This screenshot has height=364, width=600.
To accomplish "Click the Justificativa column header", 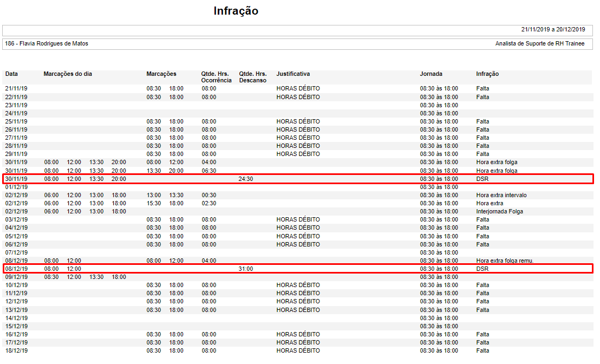I will (x=293, y=74).
